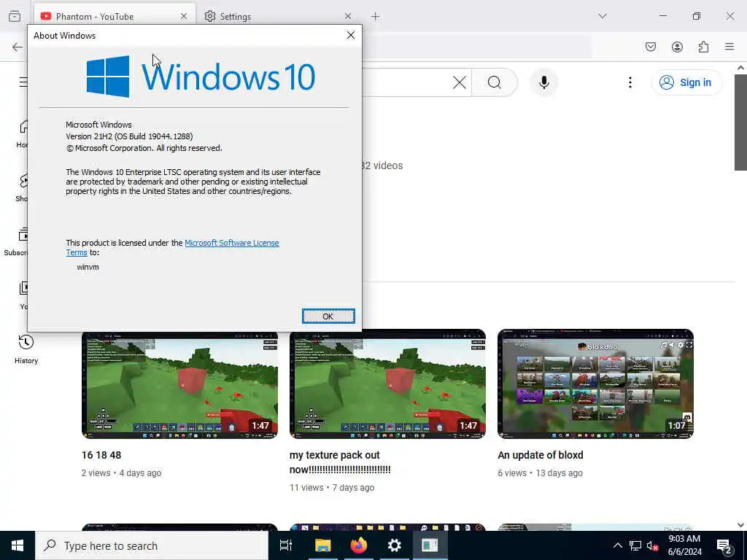This screenshot has width=747, height=560.
Task: Open YouTube settings three-dot menu
Action: click(x=630, y=82)
